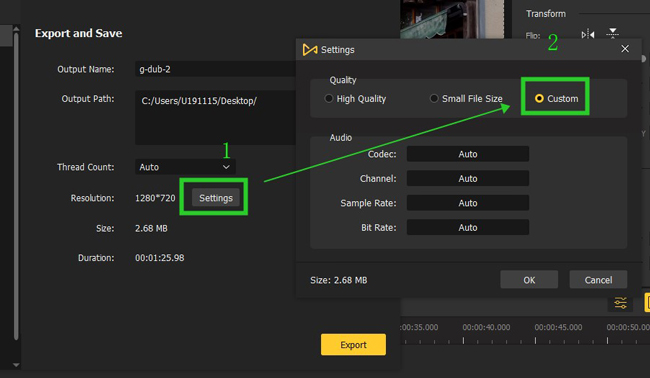Screen dimensions: 650x378
Task: Close the Settings dialog window
Action: click(625, 49)
